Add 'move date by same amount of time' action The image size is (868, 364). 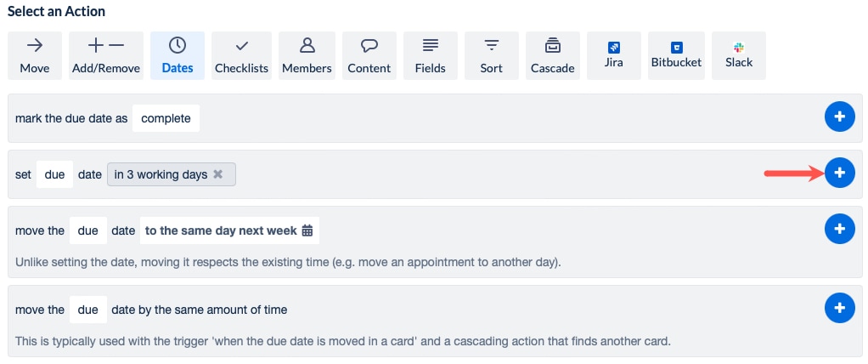[839, 307]
